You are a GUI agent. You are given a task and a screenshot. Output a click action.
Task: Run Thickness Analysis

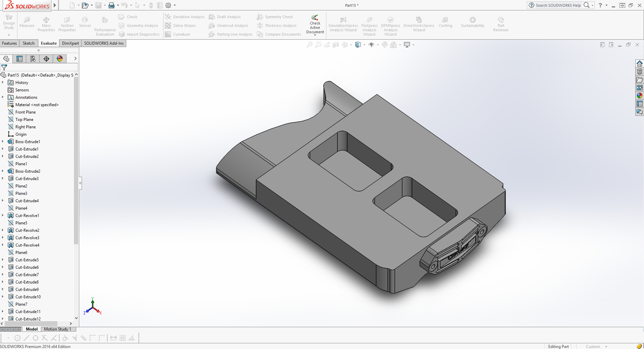click(277, 26)
